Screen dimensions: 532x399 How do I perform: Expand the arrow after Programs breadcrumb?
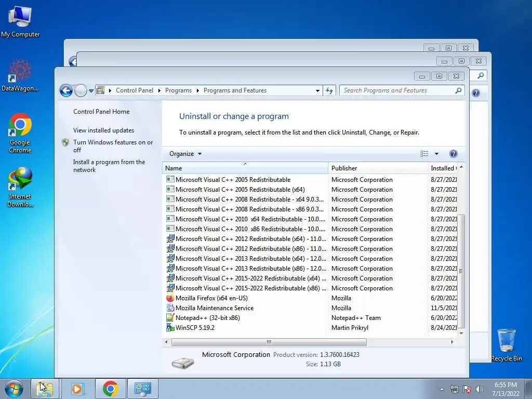pos(197,90)
